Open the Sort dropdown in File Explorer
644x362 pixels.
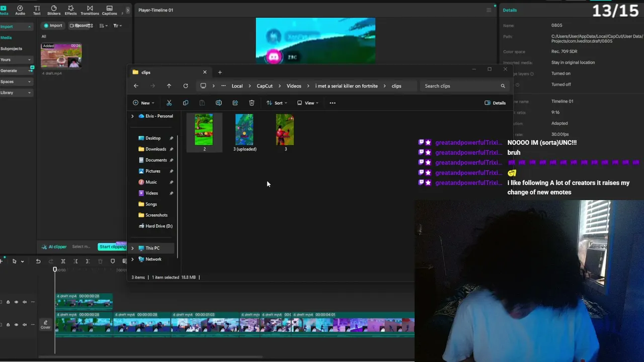point(277,103)
